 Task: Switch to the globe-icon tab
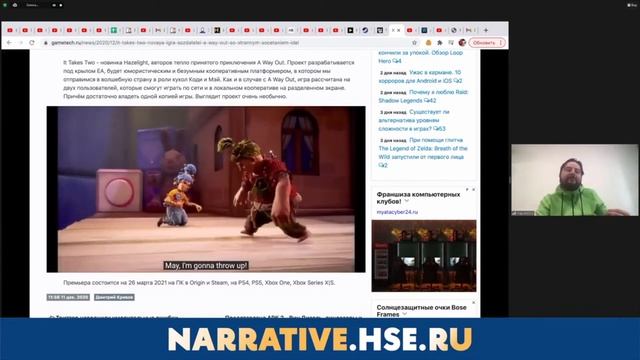click(454, 30)
